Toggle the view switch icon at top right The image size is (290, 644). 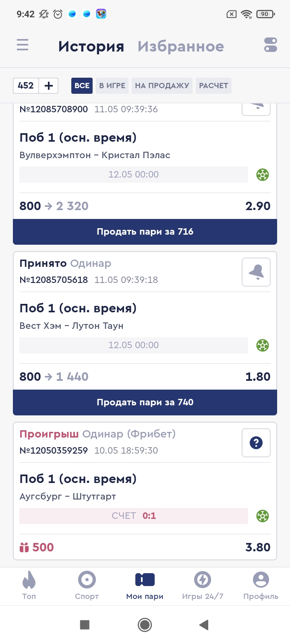point(271,45)
